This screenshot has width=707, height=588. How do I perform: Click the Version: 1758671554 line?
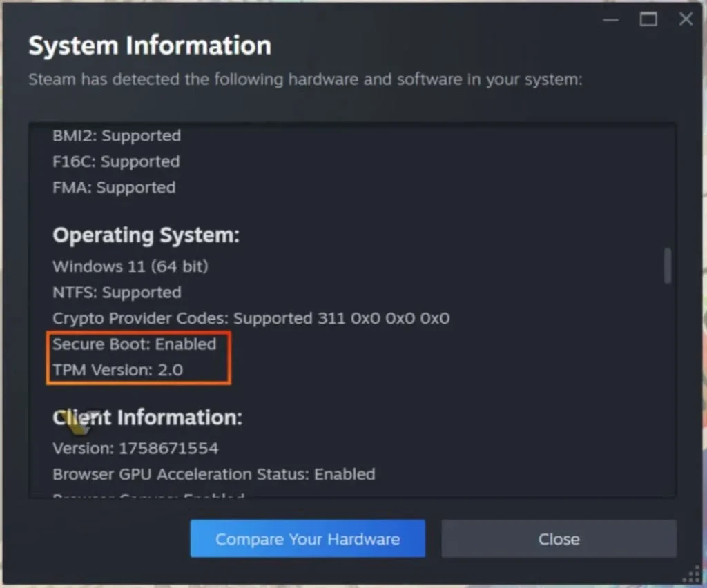[x=135, y=448]
